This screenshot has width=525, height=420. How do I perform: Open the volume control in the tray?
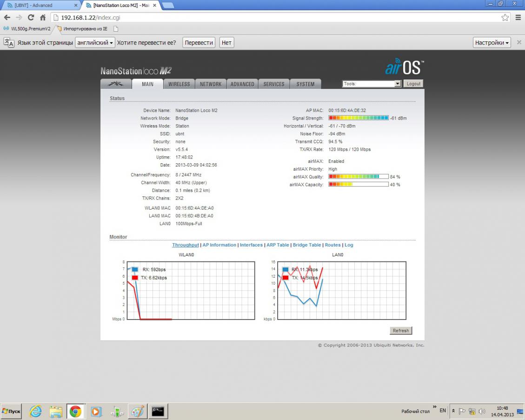482,411
